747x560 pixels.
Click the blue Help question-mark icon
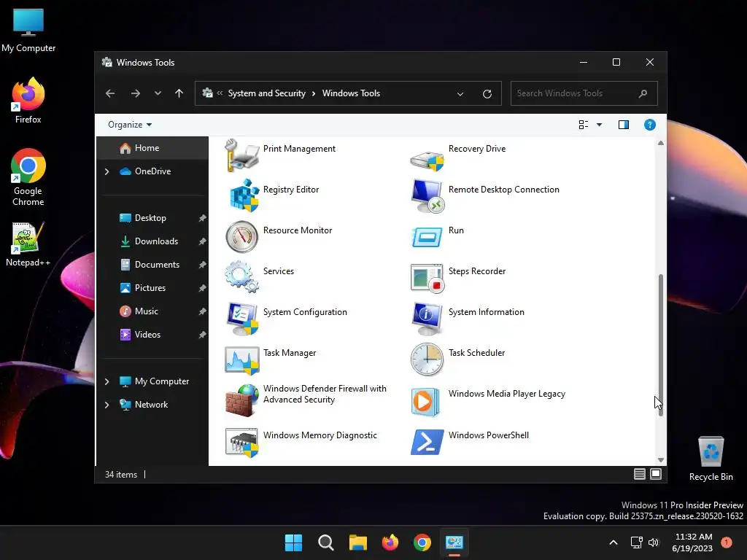[649, 125]
